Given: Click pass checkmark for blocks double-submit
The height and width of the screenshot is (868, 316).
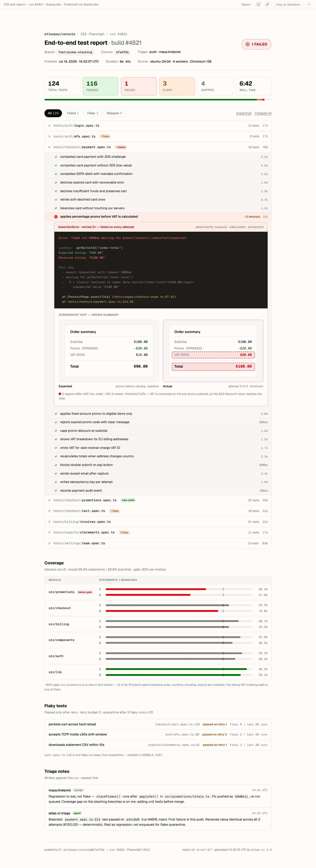Looking at the screenshot, I should 56,465.
